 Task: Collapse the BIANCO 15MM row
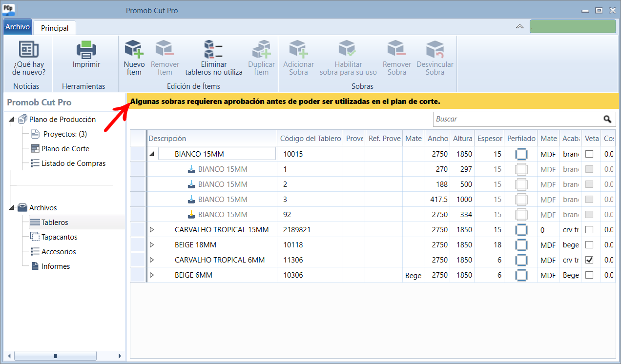151,154
